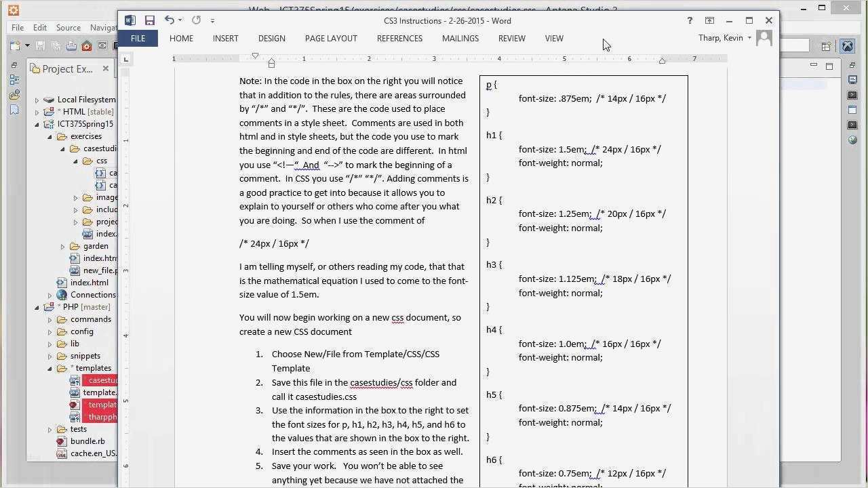Expand the tests folder
This screenshot has width=868, height=488.
[50, 430]
